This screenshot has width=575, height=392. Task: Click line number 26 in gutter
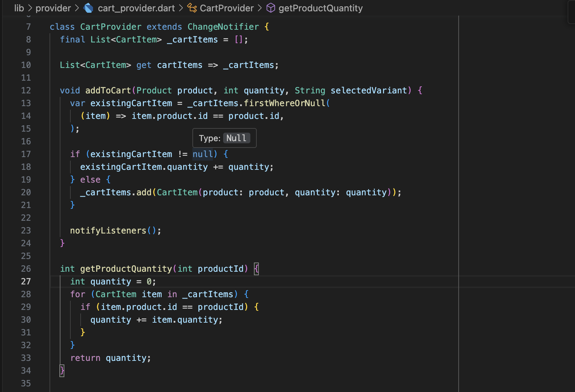pos(26,269)
